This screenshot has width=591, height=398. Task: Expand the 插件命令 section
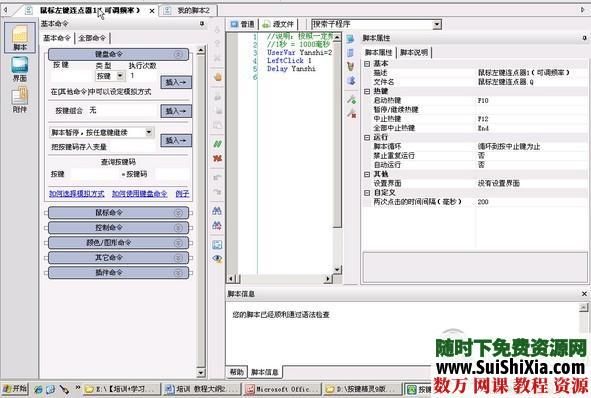pyautogui.click(x=118, y=272)
